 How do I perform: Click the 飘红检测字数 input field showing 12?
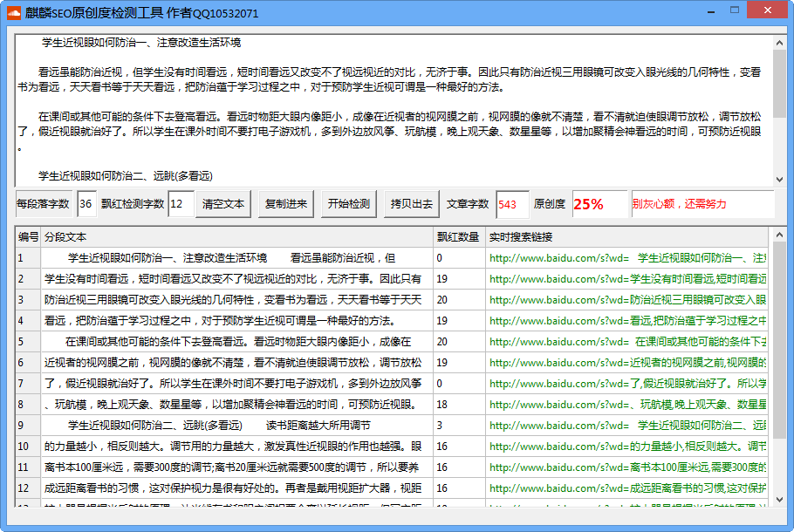click(x=181, y=204)
